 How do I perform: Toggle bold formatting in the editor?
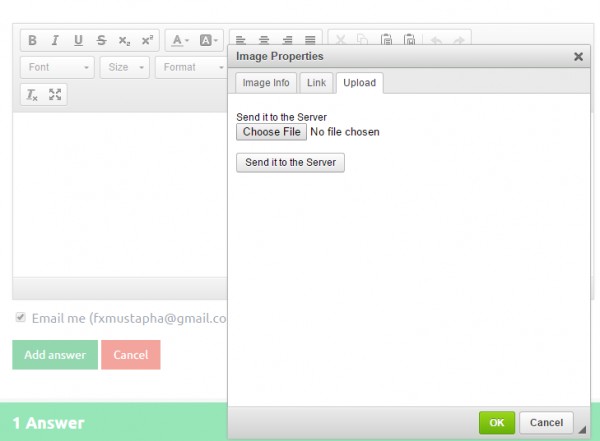32,41
